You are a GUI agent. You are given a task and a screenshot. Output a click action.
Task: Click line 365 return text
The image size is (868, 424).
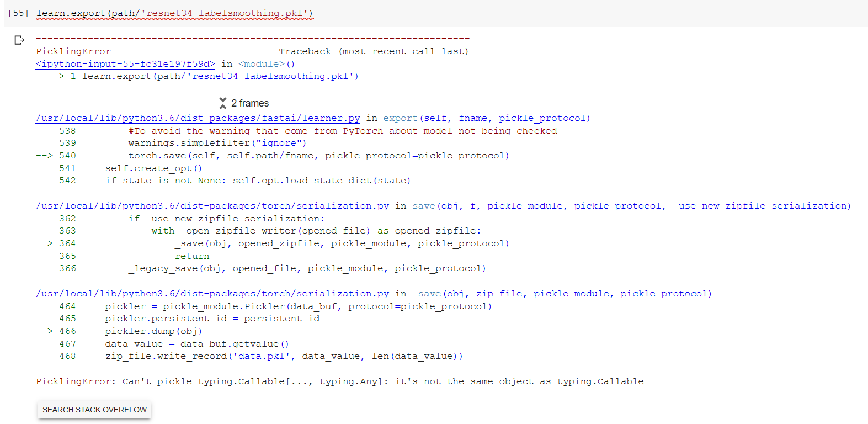[192, 256]
